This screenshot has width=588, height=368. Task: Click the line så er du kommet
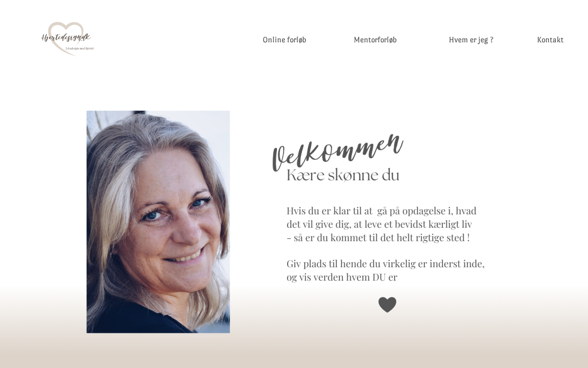[378, 238]
